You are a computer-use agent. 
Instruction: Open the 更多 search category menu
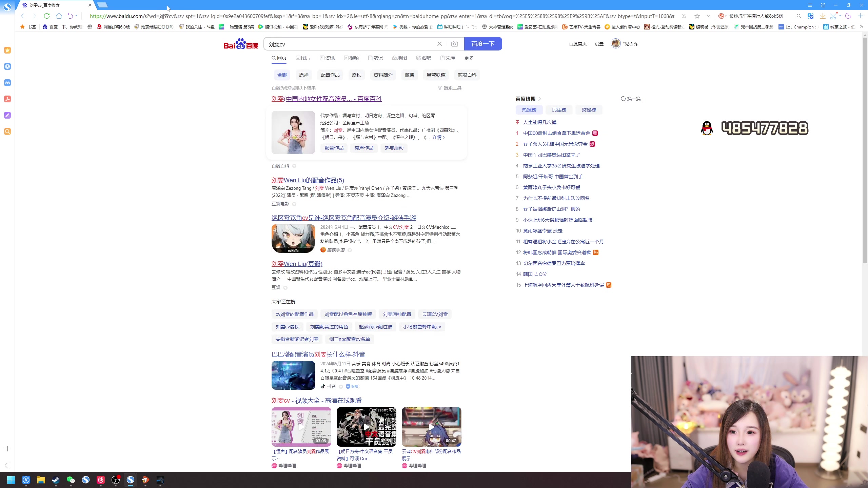click(469, 58)
